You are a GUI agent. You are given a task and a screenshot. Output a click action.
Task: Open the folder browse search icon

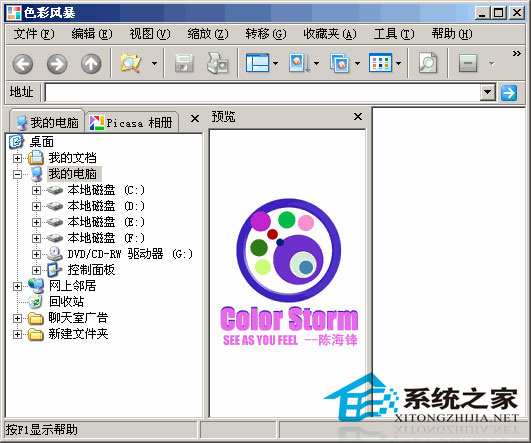coord(130,63)
